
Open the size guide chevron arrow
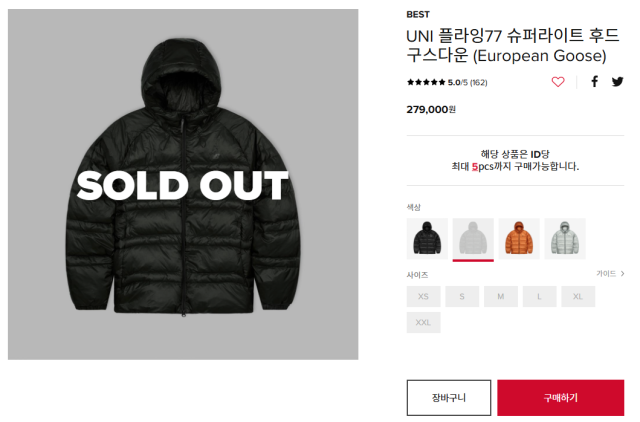click(x=622, y=273)
